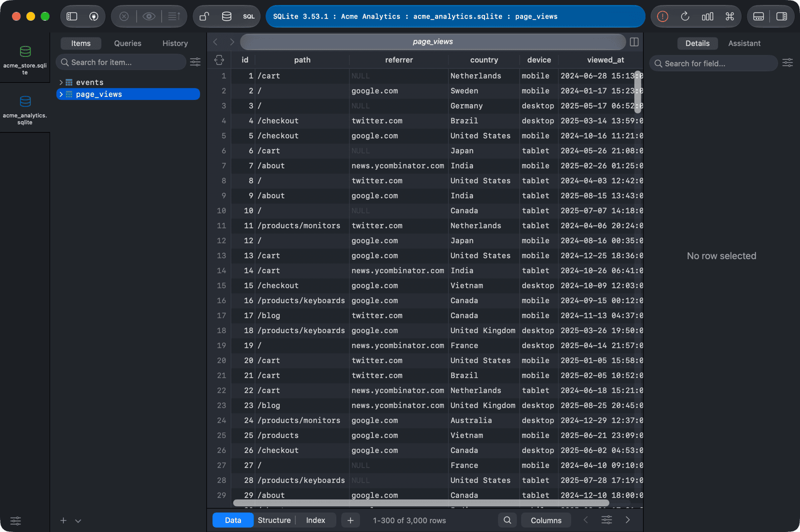Toggle the lock icon in toolbar

tap(204, 16)
